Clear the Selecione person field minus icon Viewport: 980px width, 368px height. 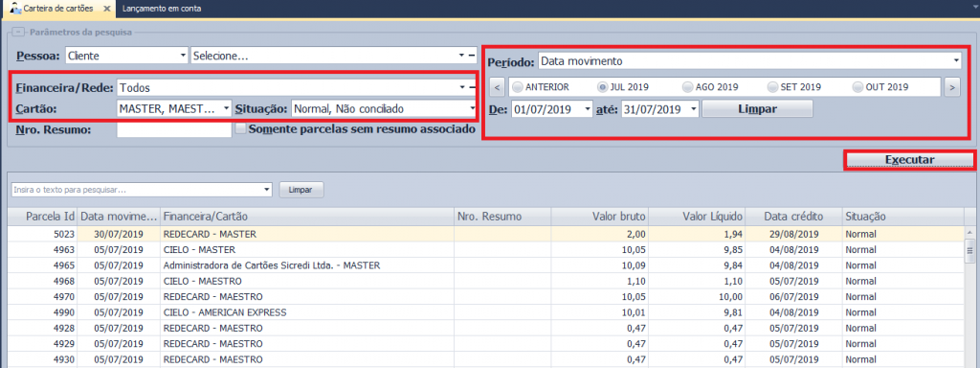pos(473,56)
